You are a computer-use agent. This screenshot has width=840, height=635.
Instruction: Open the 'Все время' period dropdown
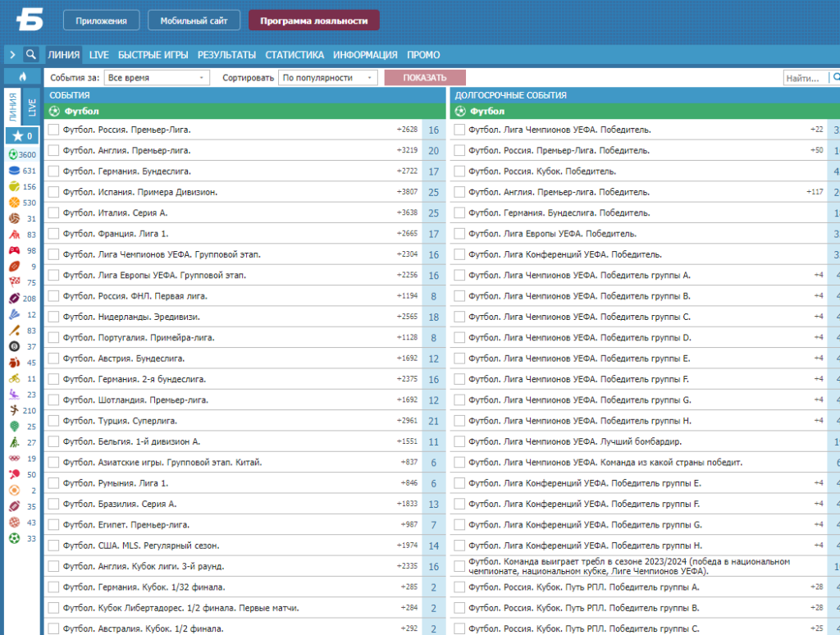157,78
